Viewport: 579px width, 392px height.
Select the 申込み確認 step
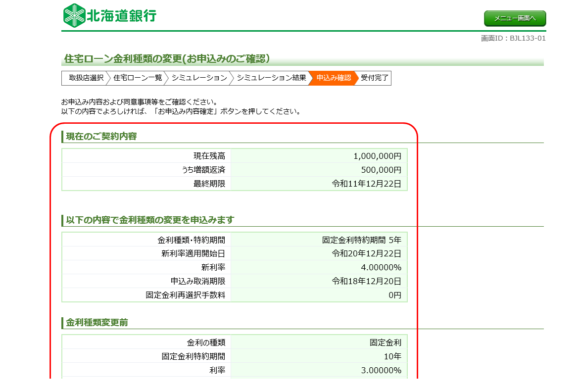[x=334, y=78]
